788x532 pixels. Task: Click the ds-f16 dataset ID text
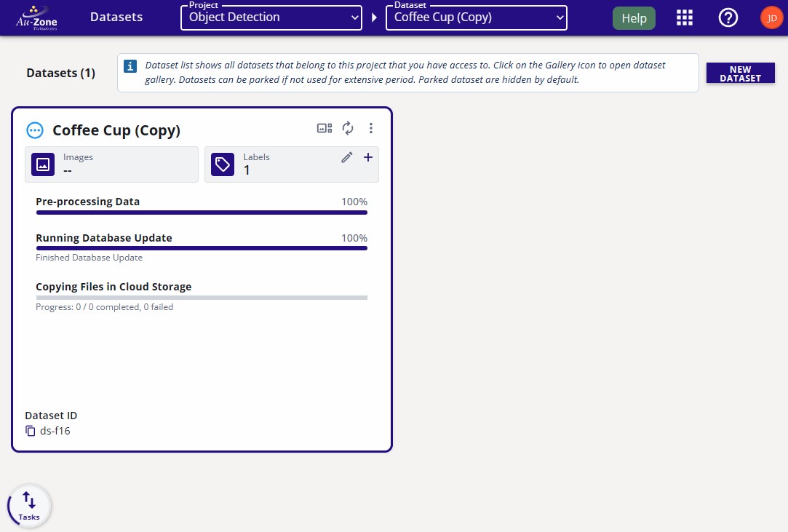point(55,431)
